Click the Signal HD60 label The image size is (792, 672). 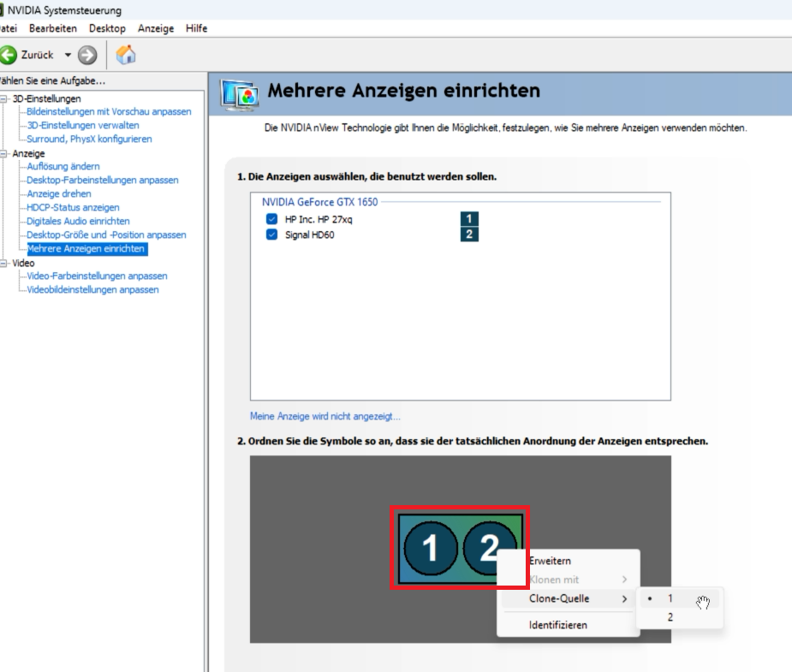click(310, 235)
